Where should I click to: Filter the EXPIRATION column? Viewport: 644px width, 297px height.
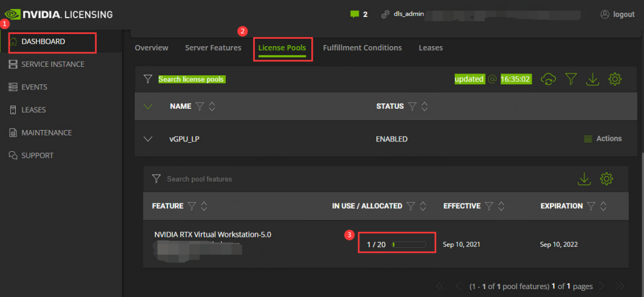point(591,207)
